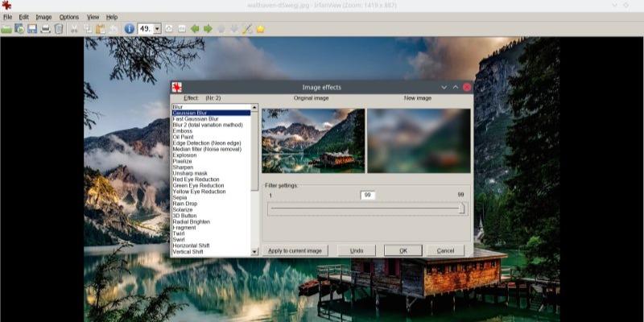Image resolution: width=644 pixels, height=322 pixels.
Task: Click the Open file folder icon
Action: 6,29
